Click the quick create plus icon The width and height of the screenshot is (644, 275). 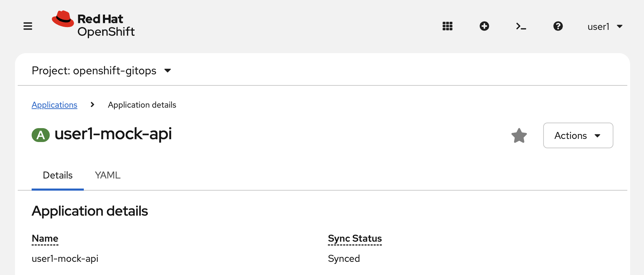(484, 26)
